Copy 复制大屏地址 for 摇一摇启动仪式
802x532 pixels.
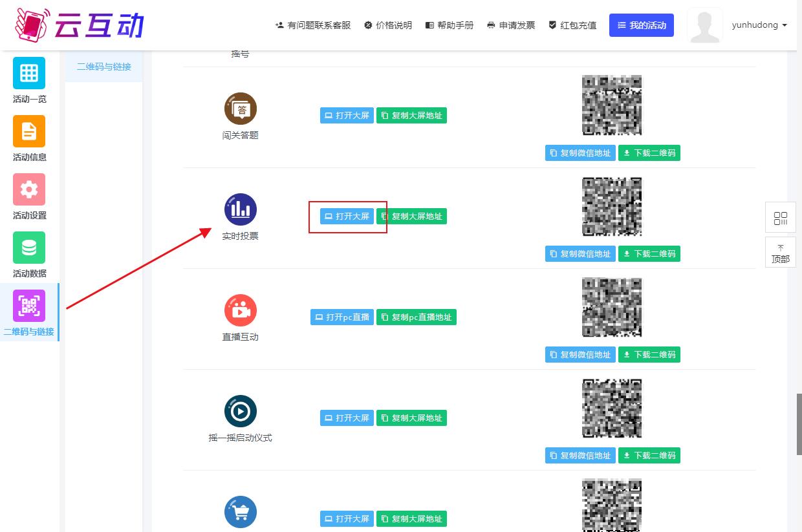pyautogui.click(x=411, y=418)
